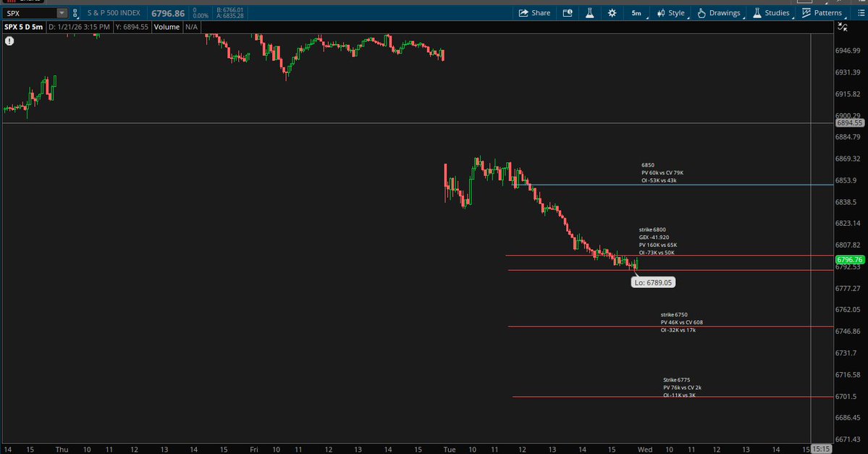Click the standalone analyze beaker icon left of gear
868x454 pixels.
click(x=589, y=12)
